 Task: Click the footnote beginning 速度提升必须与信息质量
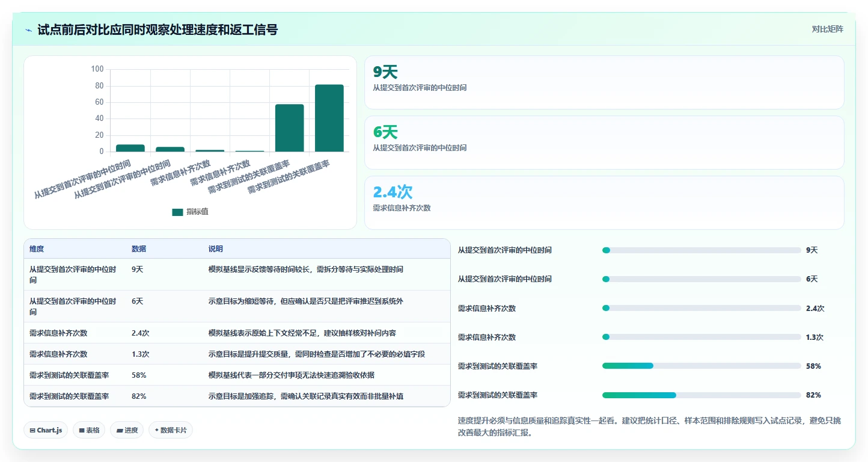point(649,427)
